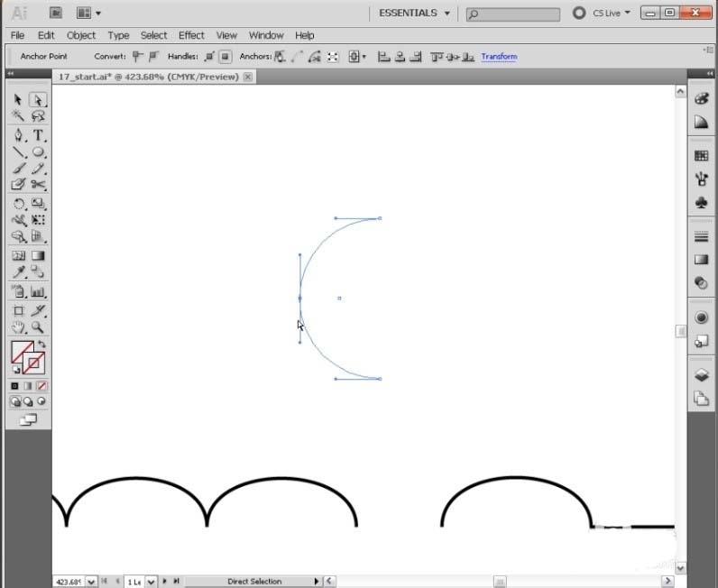Screen dimensions: 718x588
Task: Pick the Scissors tool
Action: point(38,185)
